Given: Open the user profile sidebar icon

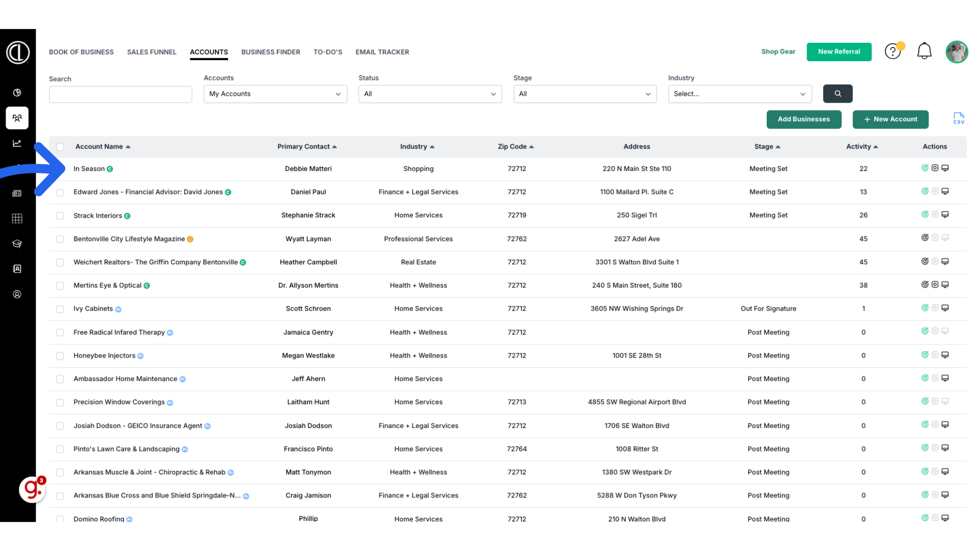Looking at the screenshot, I should tap(17, 294).
